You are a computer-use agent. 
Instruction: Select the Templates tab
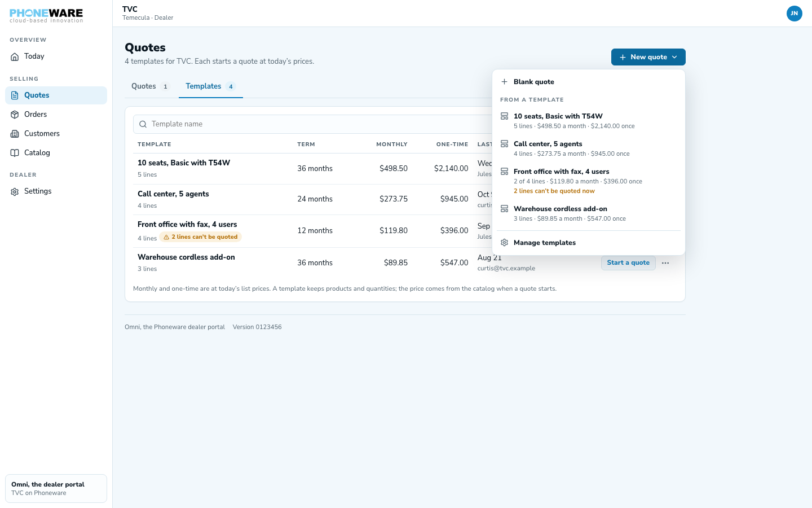pos(210,86)
